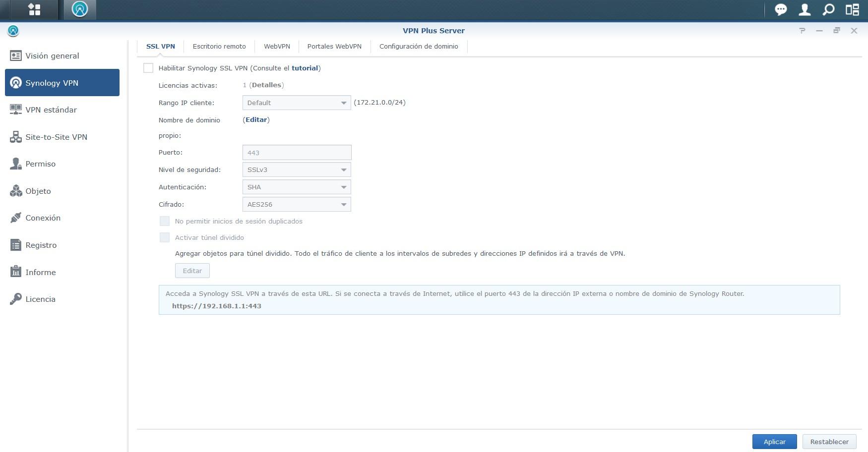This screenshot has height=452, width=868.
Task: Click the Objeto cubes icon
Action: (x=16, y=191)
